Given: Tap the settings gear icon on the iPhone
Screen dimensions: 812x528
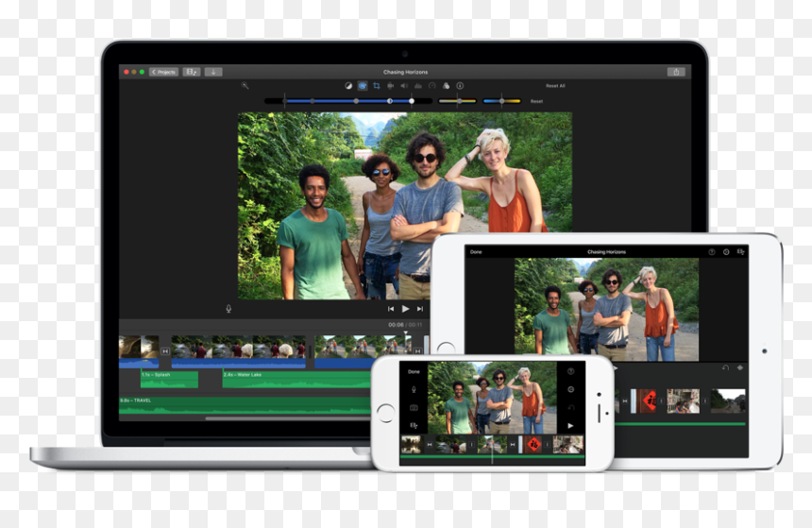Looking at the screenshot, I should (570, 390).
